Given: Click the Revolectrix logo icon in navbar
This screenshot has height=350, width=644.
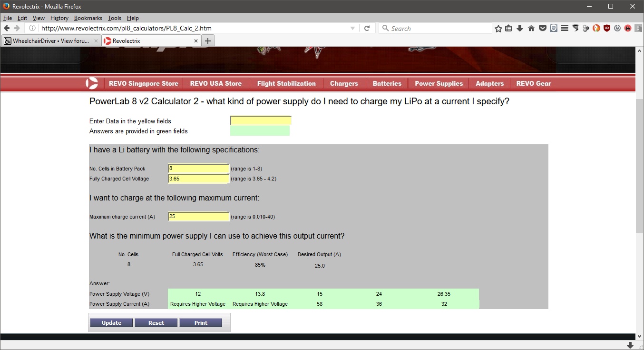Looking at the screenshot, I should pos(92,83).
